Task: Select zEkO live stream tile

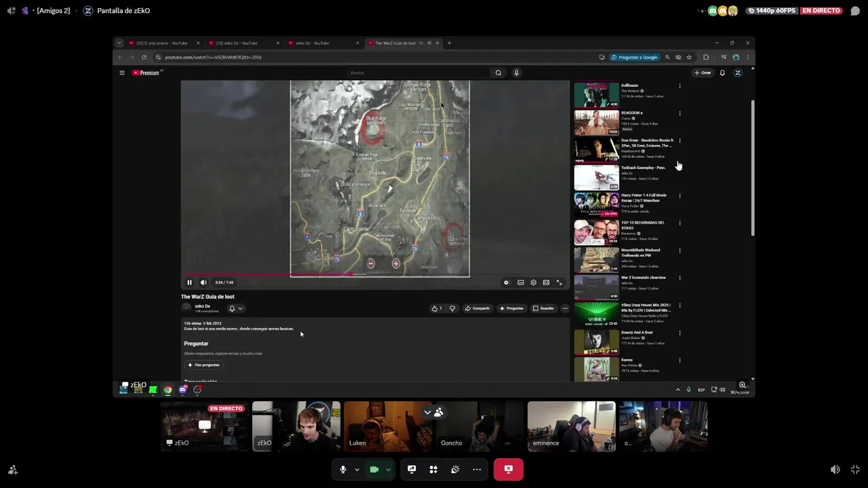Action: 205,426
